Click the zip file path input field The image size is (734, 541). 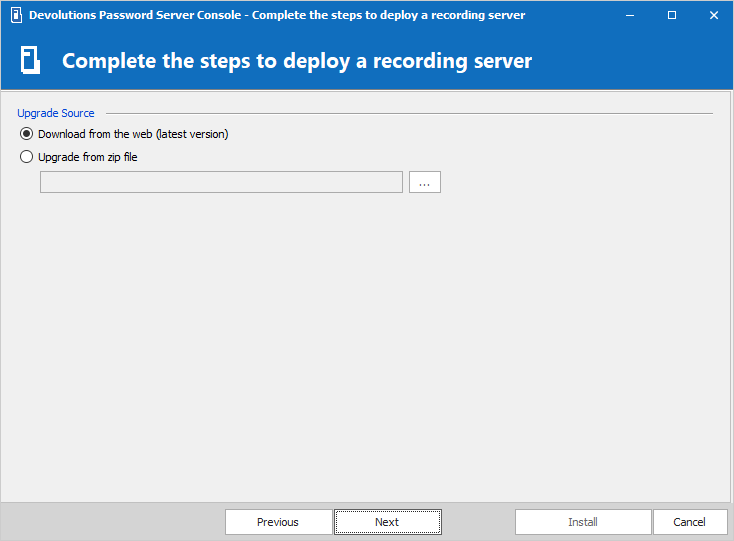click(x=221, y=182)
